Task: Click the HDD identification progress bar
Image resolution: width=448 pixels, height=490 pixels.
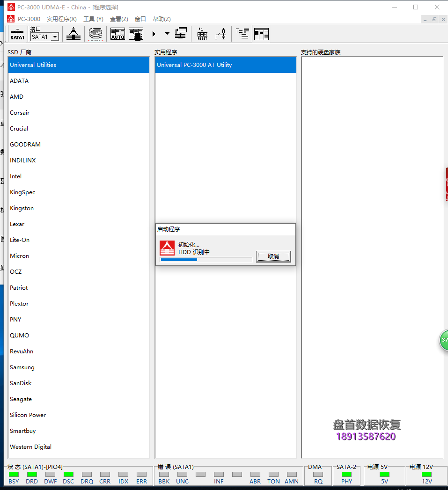Action: click(x=206, y=260)
